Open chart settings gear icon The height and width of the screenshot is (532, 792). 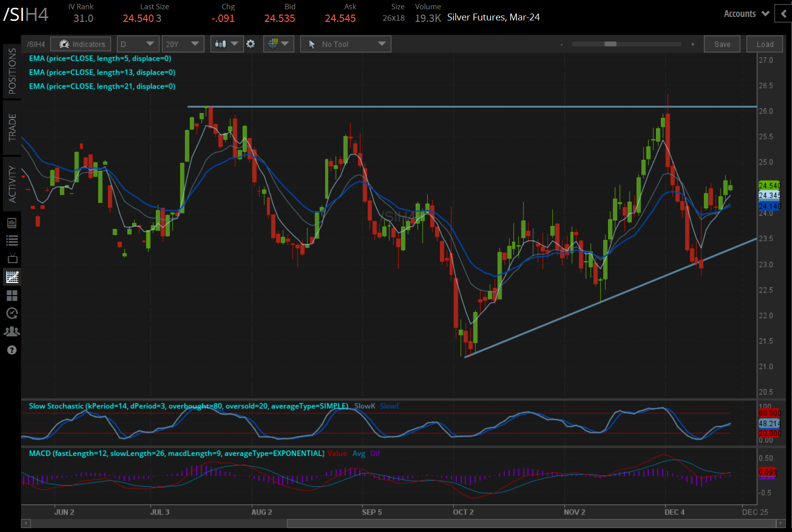pyautogui.click(x=251, y=44)
